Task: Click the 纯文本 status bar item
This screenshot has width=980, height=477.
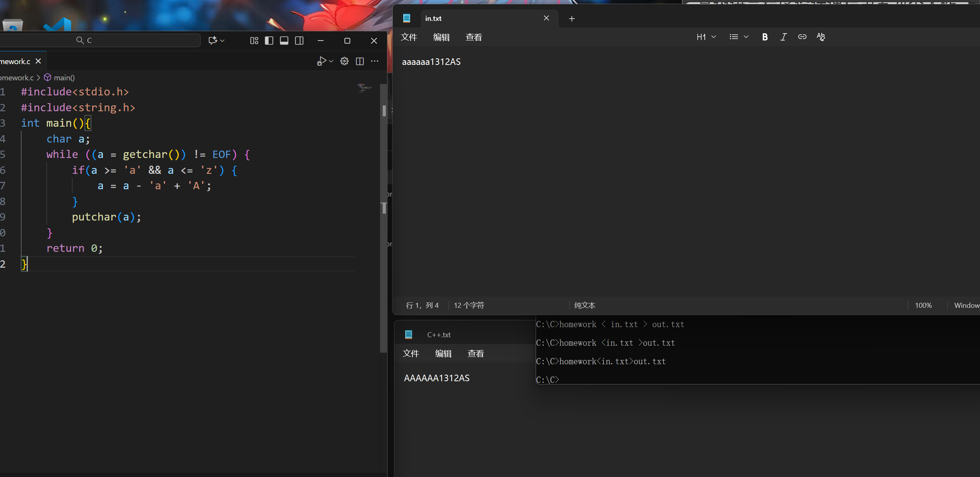Action: click(584, 305)
